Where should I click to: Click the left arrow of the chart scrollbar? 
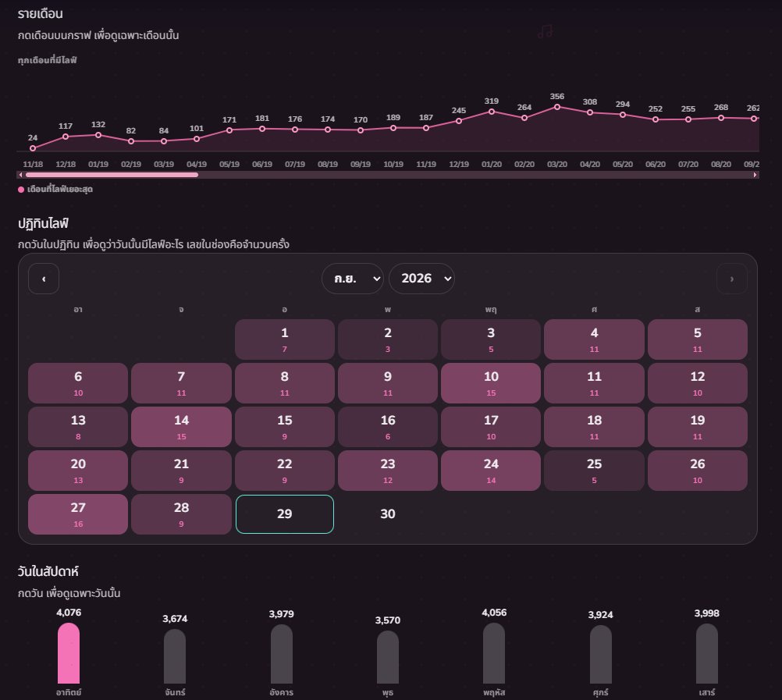[x=20, y=175]
